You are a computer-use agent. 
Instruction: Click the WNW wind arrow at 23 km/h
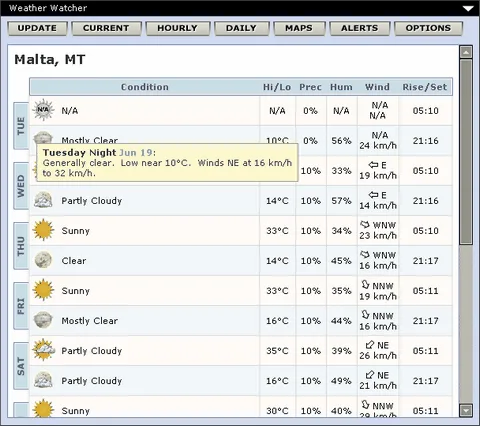[365, 225]
